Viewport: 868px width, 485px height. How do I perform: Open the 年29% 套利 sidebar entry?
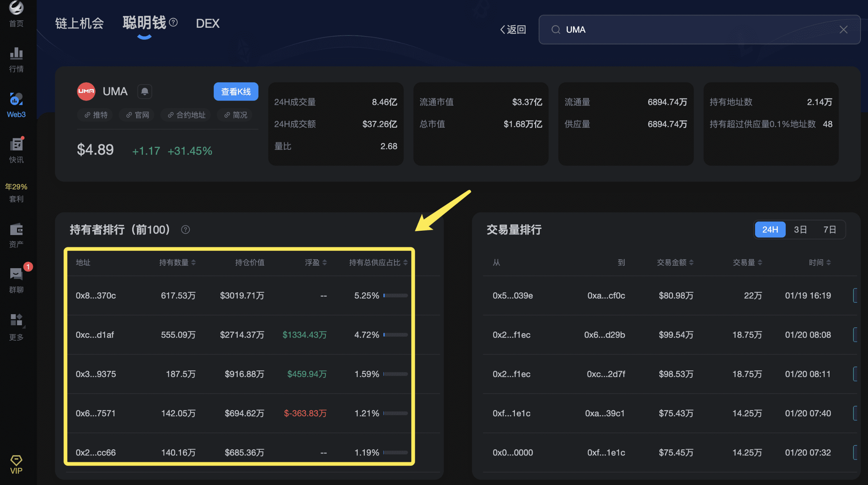16,193
